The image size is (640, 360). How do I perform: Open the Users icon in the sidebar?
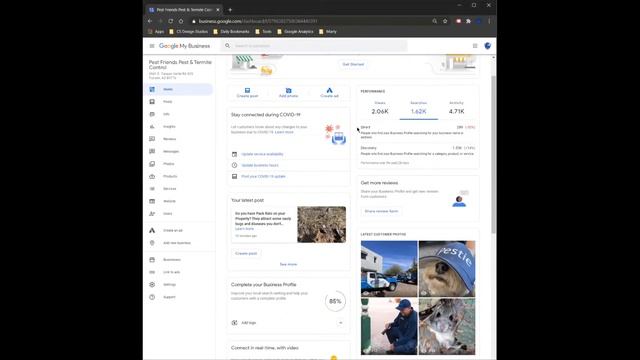click(x=152, y=214)
